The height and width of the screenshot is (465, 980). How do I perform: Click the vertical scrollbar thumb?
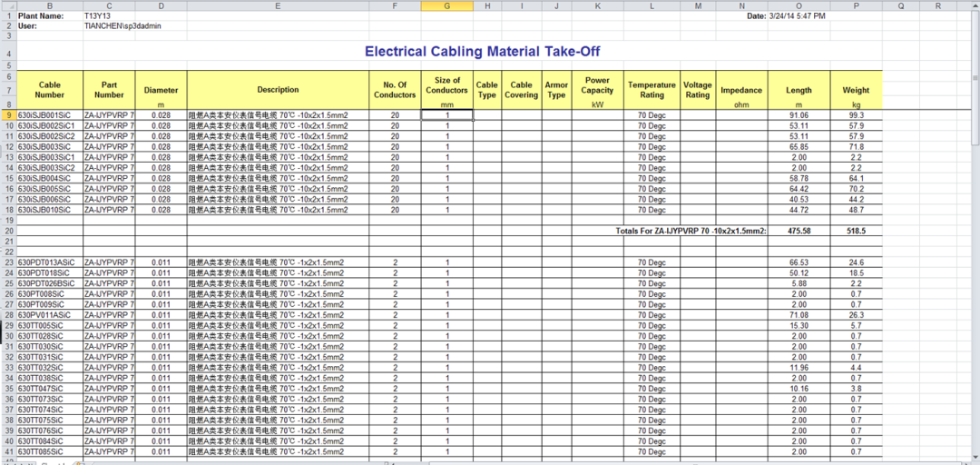tap(975, 78)
